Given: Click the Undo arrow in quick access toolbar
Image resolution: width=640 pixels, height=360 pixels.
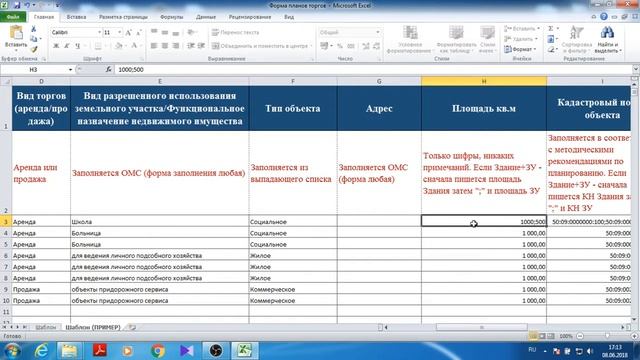Looking at the screenshot, I should (27, 5).
